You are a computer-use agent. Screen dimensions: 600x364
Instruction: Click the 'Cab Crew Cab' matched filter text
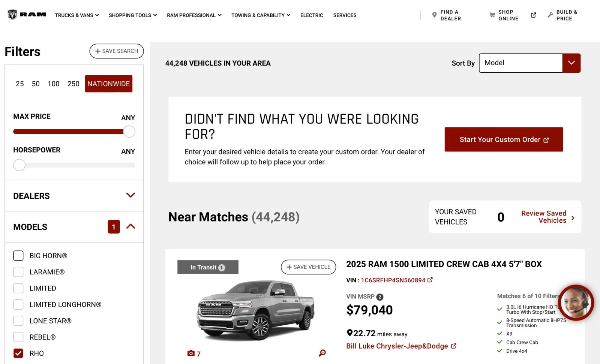(522, 342)
